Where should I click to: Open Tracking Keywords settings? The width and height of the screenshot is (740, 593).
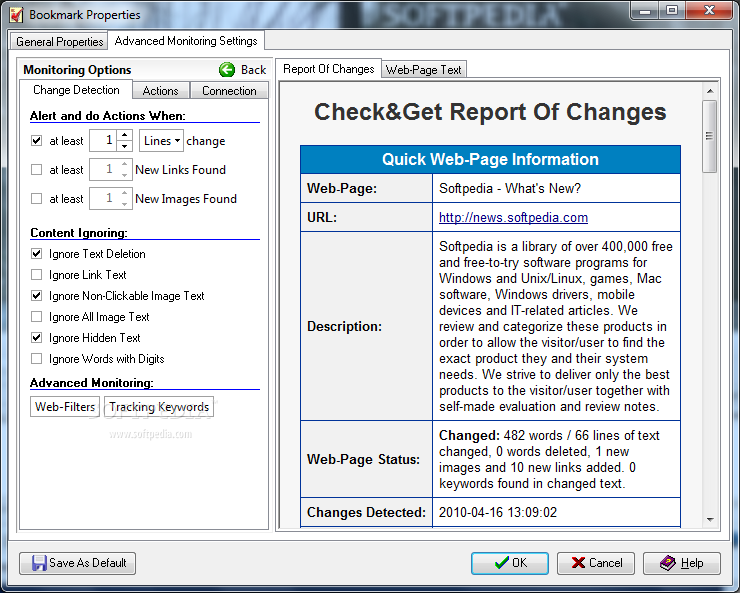click(x=159, y=407)
